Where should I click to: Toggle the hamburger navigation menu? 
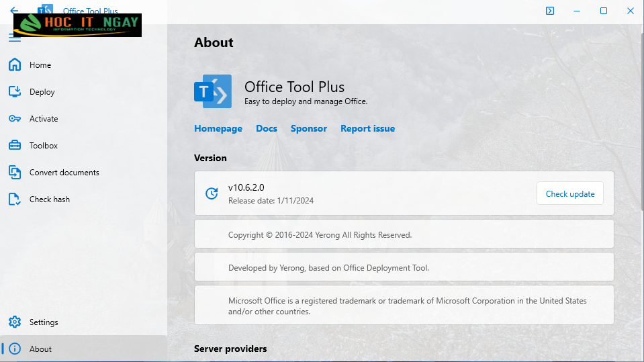coord(15,38)
